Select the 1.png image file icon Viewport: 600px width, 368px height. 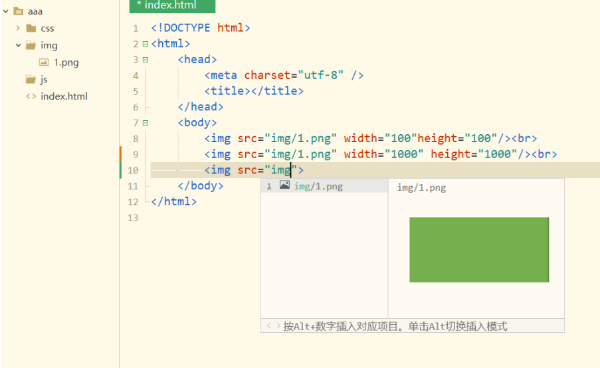tap(44, 62)
